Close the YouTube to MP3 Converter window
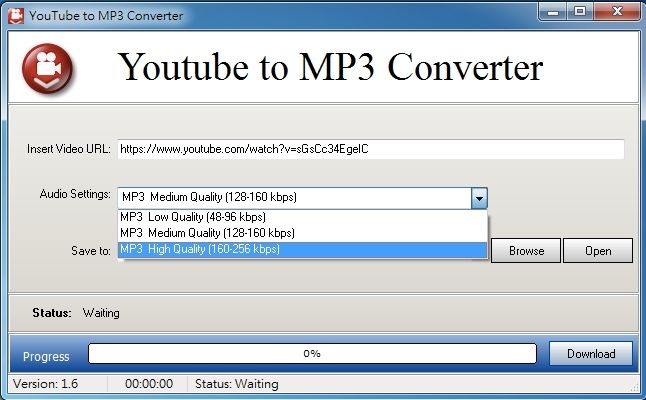This screenshot has width=646, height=400. click(x=617, y=12)
